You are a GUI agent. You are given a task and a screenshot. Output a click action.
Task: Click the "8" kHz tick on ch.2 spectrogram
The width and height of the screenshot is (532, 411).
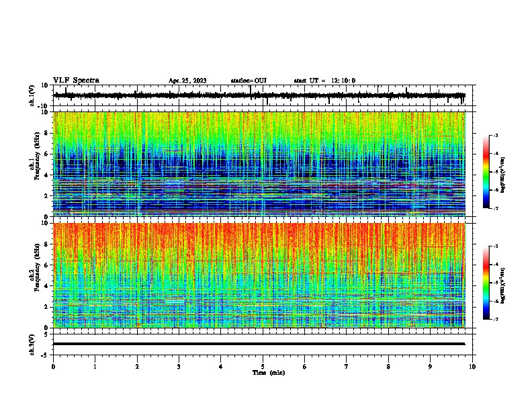coord(46,244)
